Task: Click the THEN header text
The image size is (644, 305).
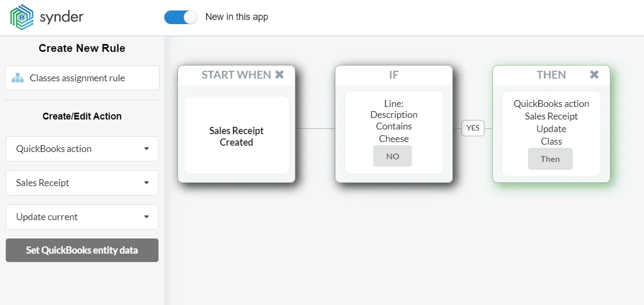Action: pos(551,75)
